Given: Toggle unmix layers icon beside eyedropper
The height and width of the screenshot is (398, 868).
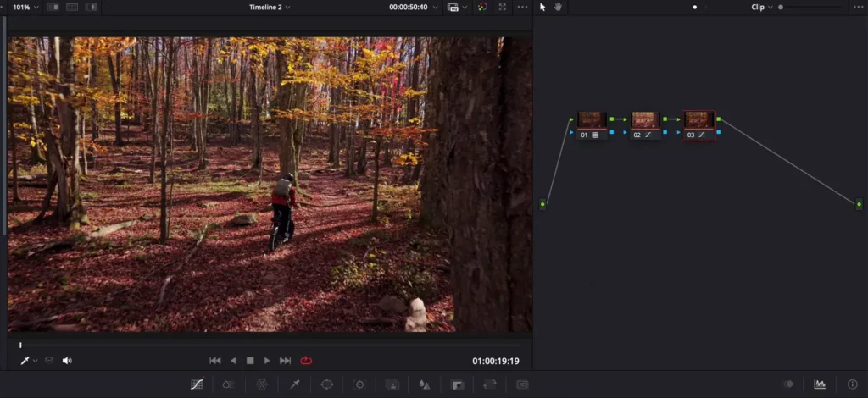Looking at the screenshot, I should pos(49,361).
